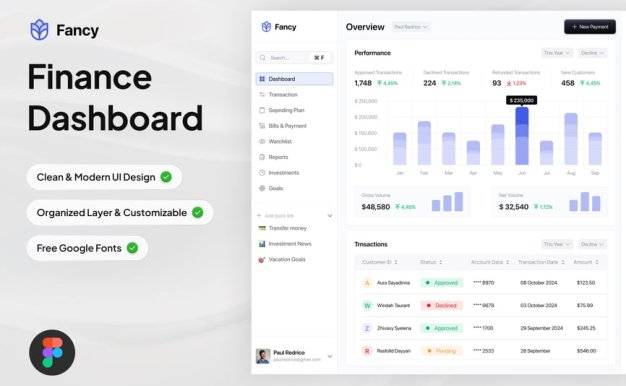Click the Investment News chart icon
The height and width of the screenshot is (386, 626).
coord(262,243)
